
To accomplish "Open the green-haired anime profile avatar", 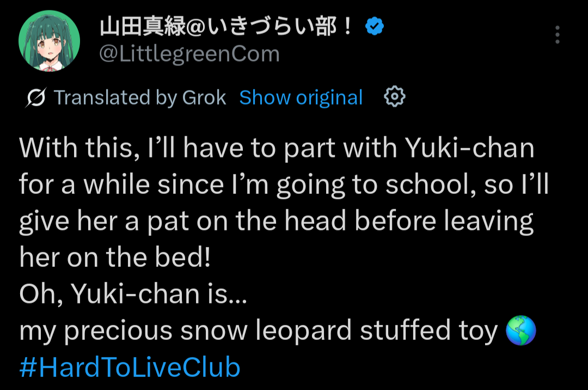I will [50, 41].
